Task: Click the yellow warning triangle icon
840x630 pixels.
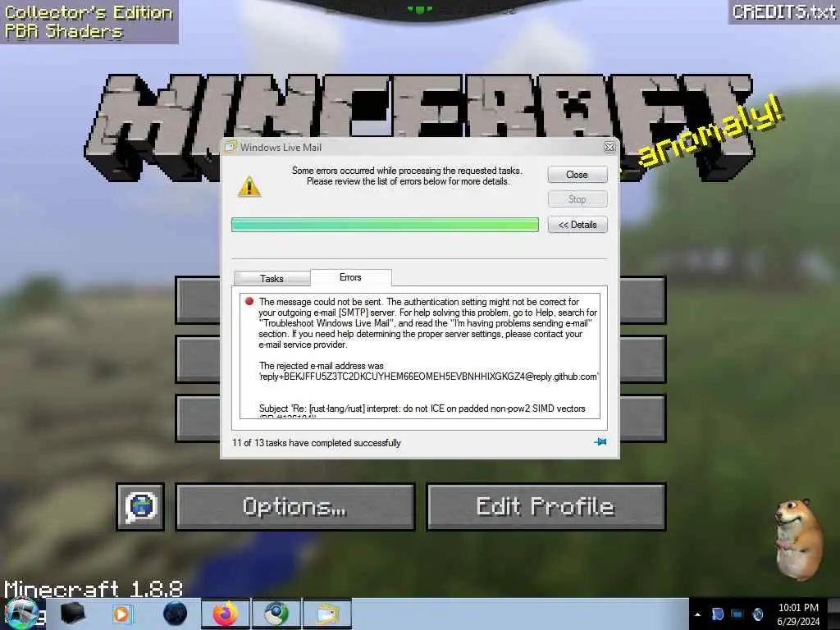Action: (x=249, y=187)
